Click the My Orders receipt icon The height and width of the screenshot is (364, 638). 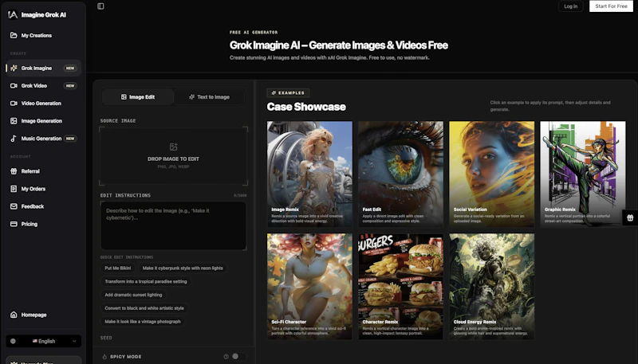(14, 189)
